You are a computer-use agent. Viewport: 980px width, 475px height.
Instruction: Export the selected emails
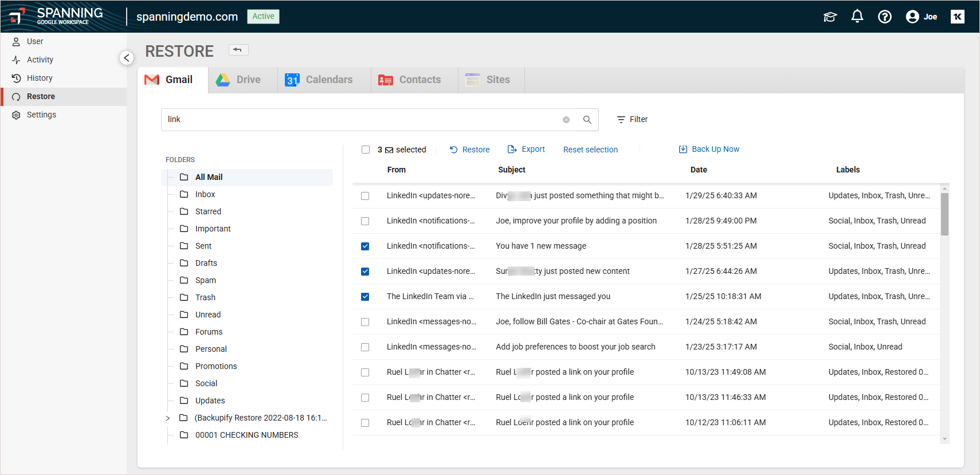[526, 149]
